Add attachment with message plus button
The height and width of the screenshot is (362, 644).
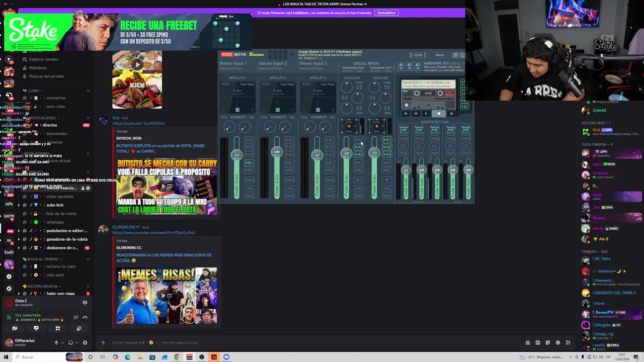[x=103, y=343]
